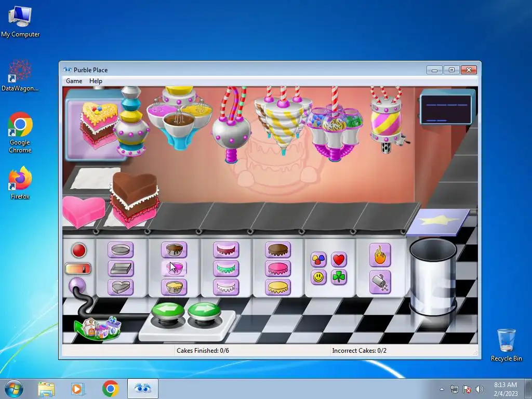Close the Purble Place window
The image size is (532, 399).
pos(469,70)
